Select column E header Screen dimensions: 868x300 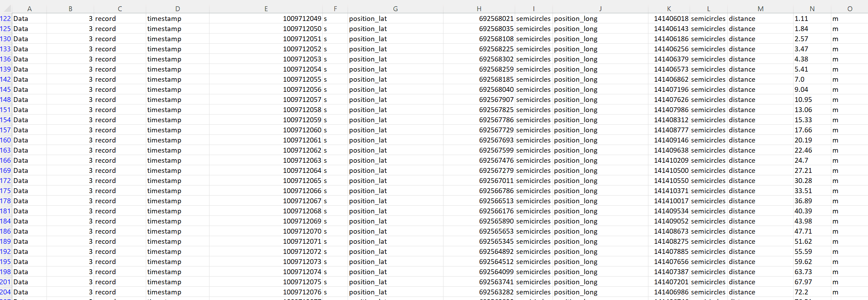[x=266, y=9]
